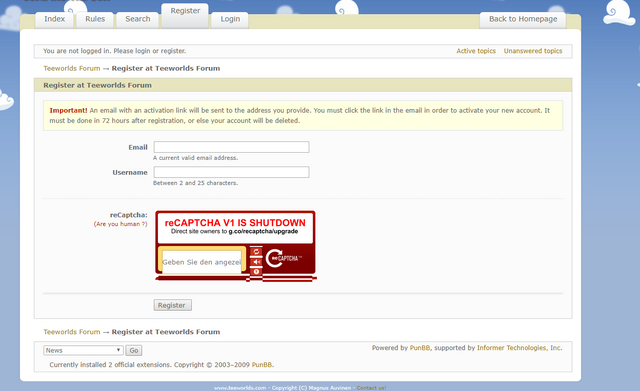The width and height of the screenshot is (640, 391).
Task: Click Contact us footer link
Action: click(371, 388)
